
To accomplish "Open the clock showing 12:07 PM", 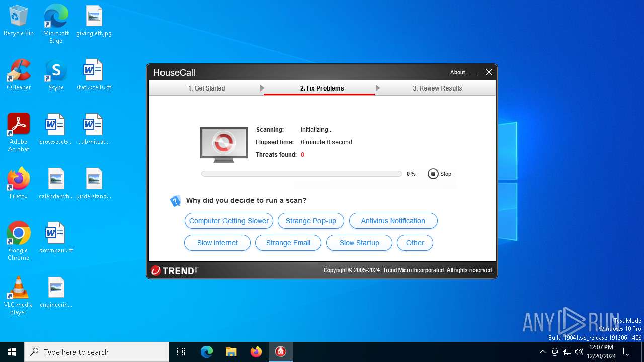I will coord(601,352).
